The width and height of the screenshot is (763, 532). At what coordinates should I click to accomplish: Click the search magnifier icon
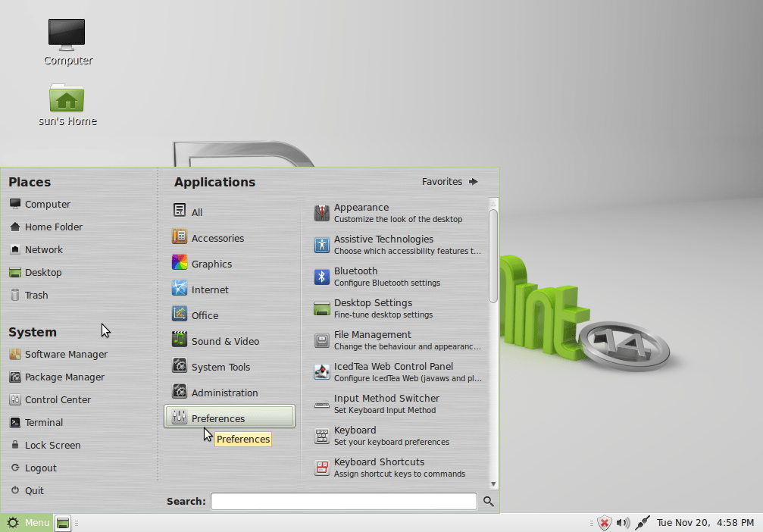[x=489, y=501]
